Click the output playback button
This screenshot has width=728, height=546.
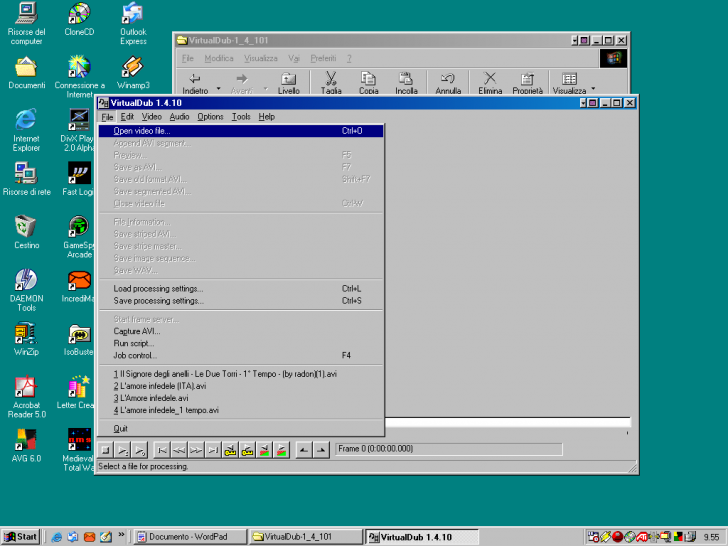click(x=140, y=450)
